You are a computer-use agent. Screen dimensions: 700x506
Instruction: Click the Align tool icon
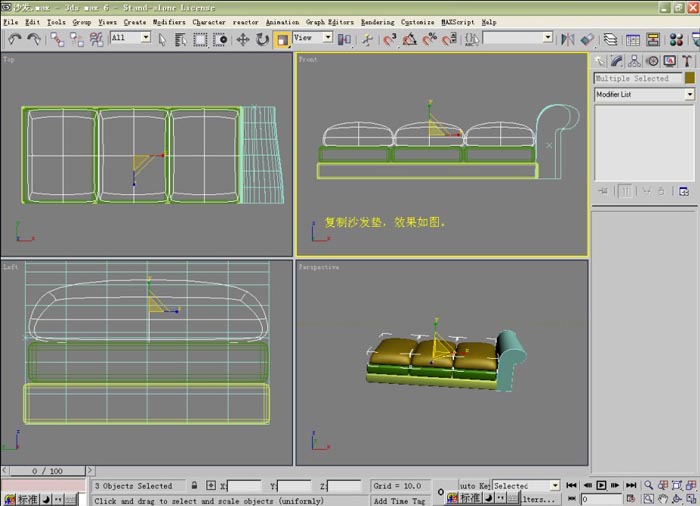(587, 40)
